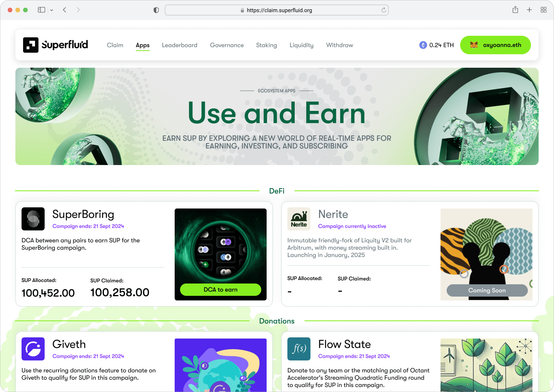Open the Giveth globe preview image
The width and height of the screenshot is (554, 392).
coord(220,365)
